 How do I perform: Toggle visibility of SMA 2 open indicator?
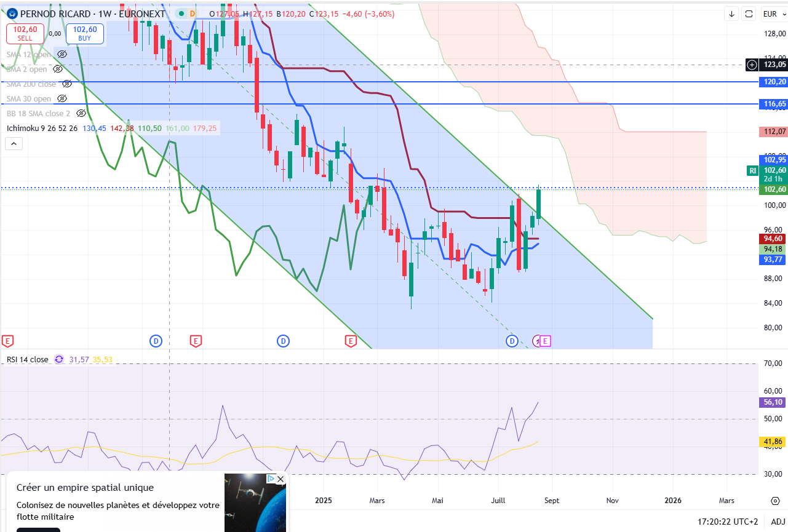pos(58,69)
